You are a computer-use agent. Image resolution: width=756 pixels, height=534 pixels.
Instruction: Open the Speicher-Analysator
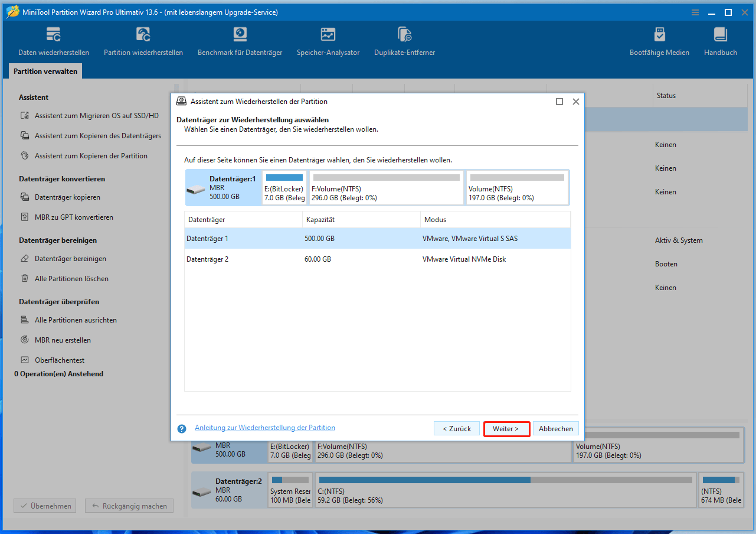[328, 40]
